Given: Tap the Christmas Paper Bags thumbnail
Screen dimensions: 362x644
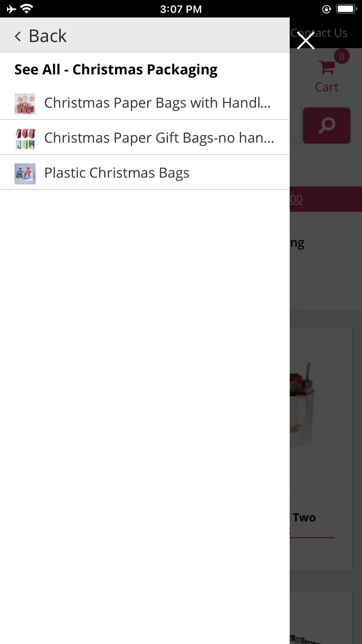Looking at the screenshot, I should coord(25,104).
